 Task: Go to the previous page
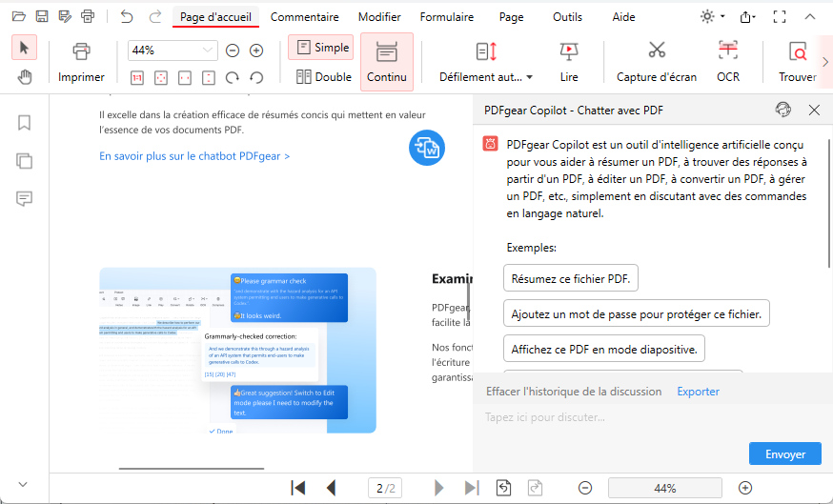(x=331, y=488)
